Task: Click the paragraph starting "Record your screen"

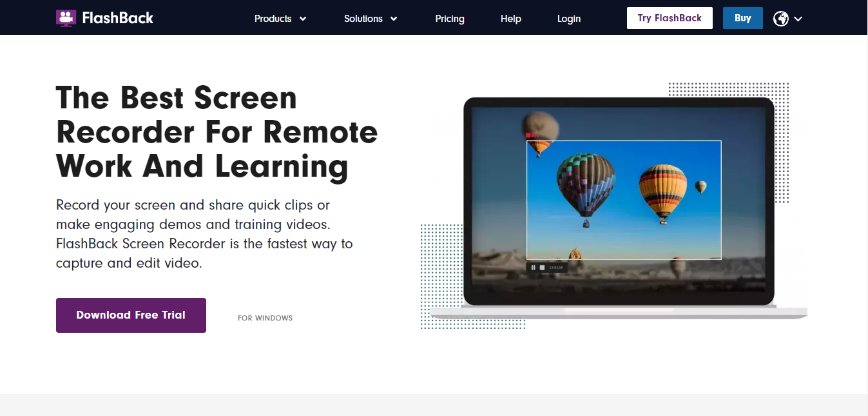Action: pyautogui.click(x=204, y=234)
